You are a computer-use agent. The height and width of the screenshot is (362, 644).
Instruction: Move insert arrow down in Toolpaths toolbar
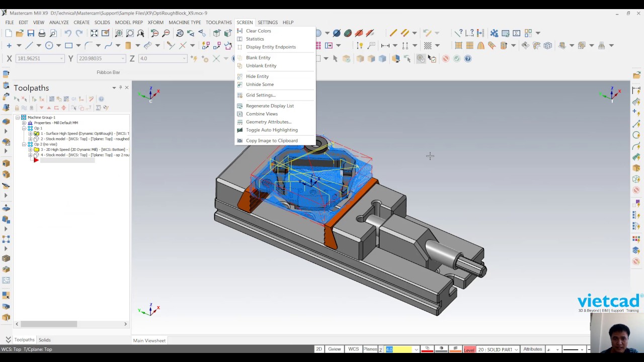42,108
